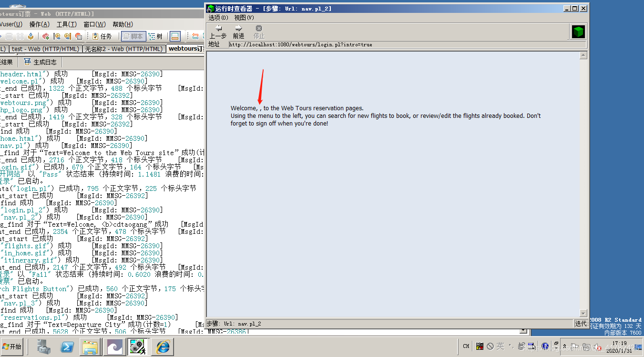The image size is (644, 357).
Task: Click the VuGen running-man icon in taskbar
Action: click(137, 346)
